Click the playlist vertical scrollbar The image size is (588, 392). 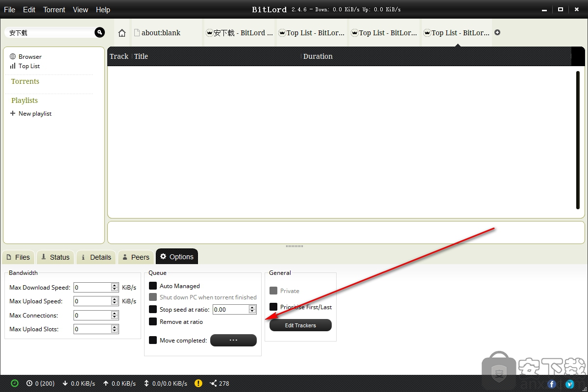pos(578,140)
